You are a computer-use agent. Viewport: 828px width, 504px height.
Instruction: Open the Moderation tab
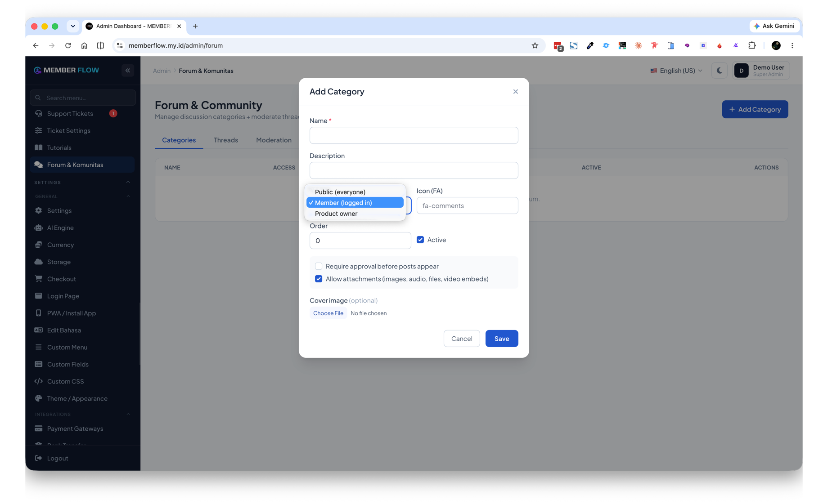tap(274, 140)
